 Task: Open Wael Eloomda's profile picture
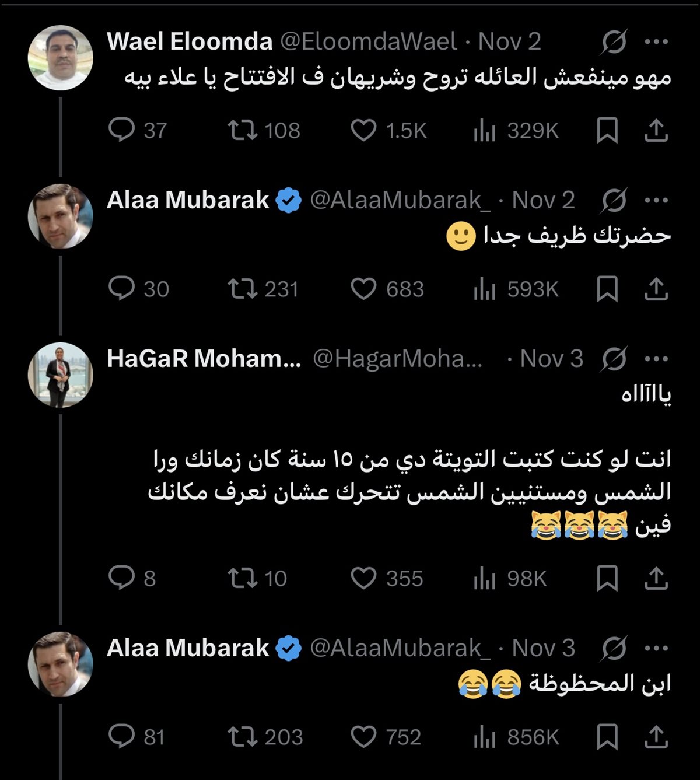[x=61, y=57]
